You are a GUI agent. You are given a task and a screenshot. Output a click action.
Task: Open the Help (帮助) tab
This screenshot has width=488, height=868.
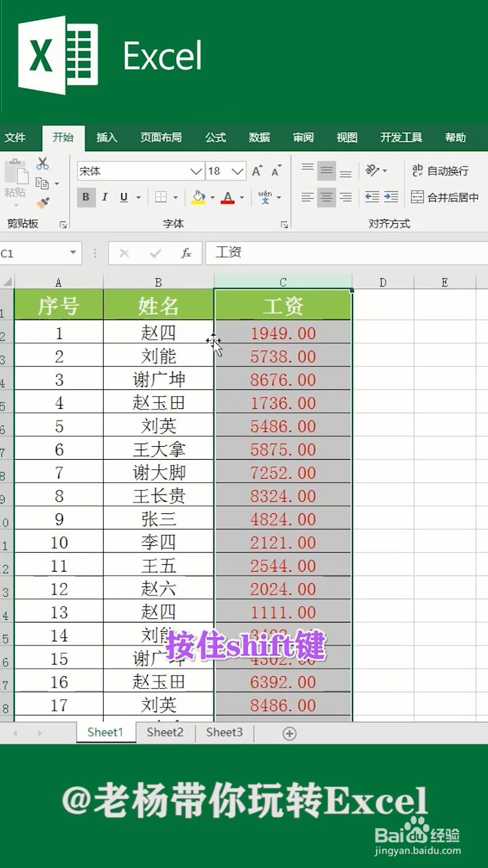pyautogui.click(x=455, y=138)
